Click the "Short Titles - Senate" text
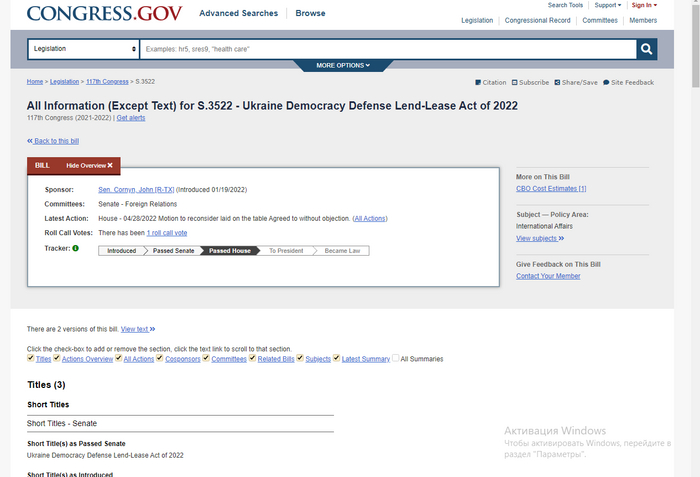 (62, 423)
